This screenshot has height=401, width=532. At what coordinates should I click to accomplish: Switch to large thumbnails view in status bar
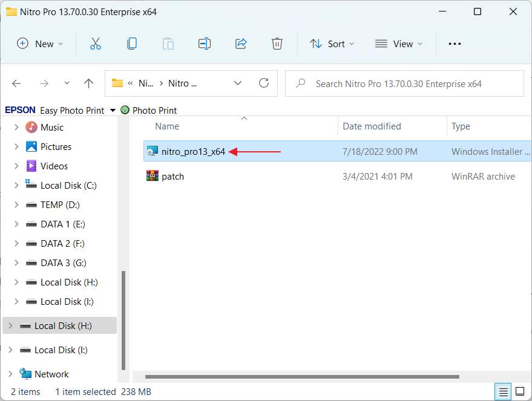click(520, 391)
